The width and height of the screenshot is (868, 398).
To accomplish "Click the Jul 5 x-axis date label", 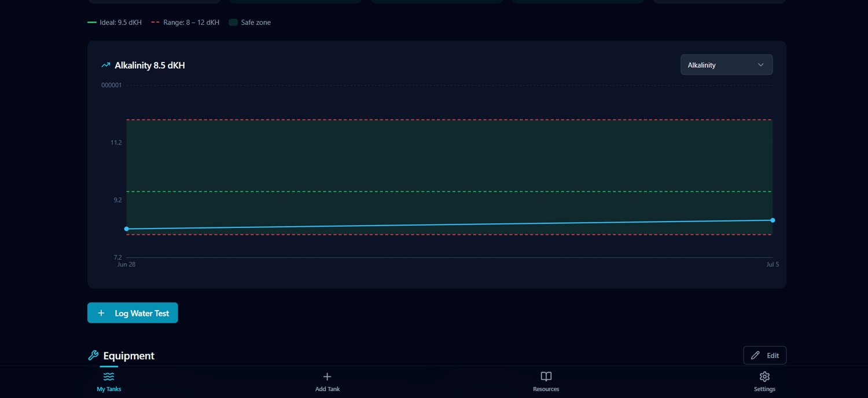I will (773, 264).
